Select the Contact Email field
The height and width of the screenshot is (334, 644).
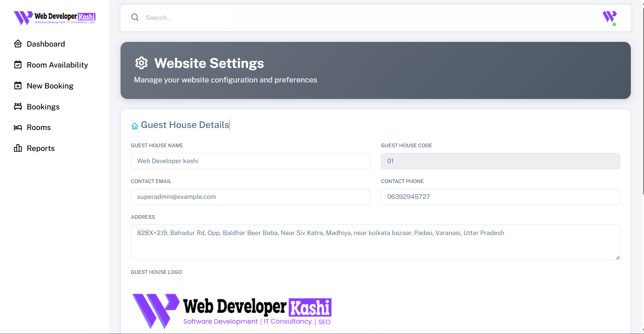[x=250, y=197]
